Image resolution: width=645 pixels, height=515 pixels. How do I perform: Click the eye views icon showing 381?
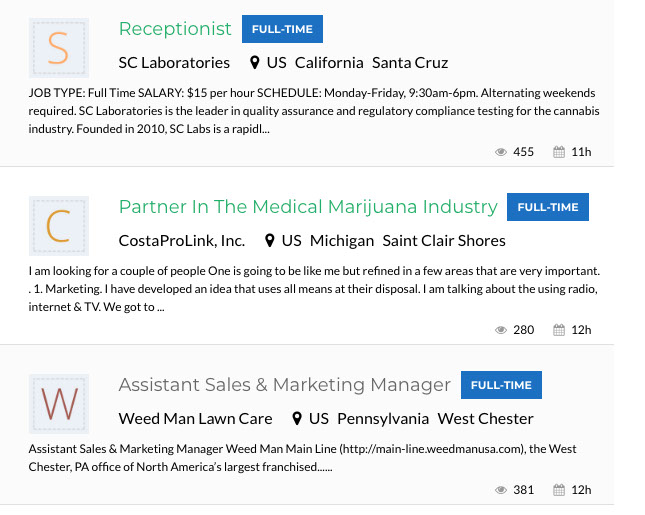click(501, 490)
